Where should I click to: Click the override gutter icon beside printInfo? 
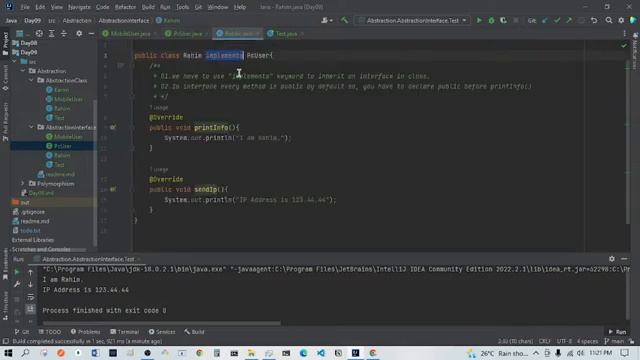(x=113, y=127)
